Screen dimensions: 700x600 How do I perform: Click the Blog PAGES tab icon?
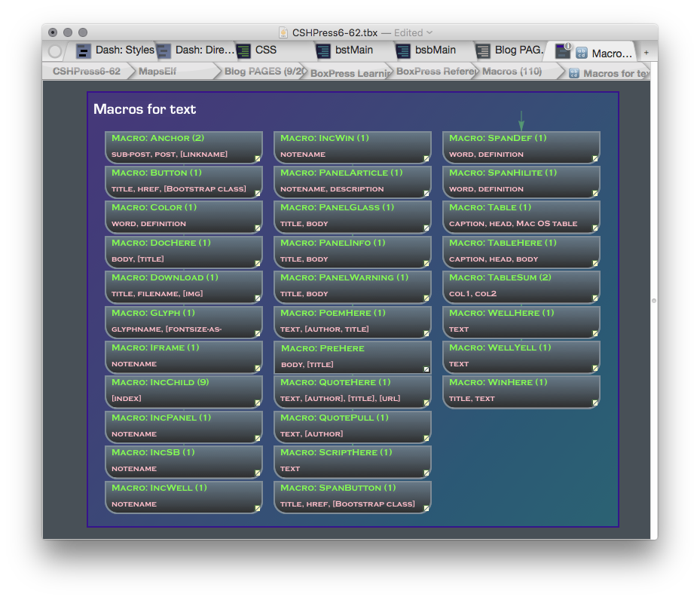tap(483, 51)
